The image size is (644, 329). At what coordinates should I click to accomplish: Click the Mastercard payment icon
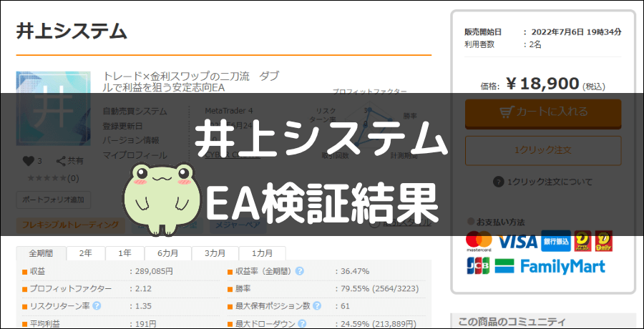coord(478,242)
